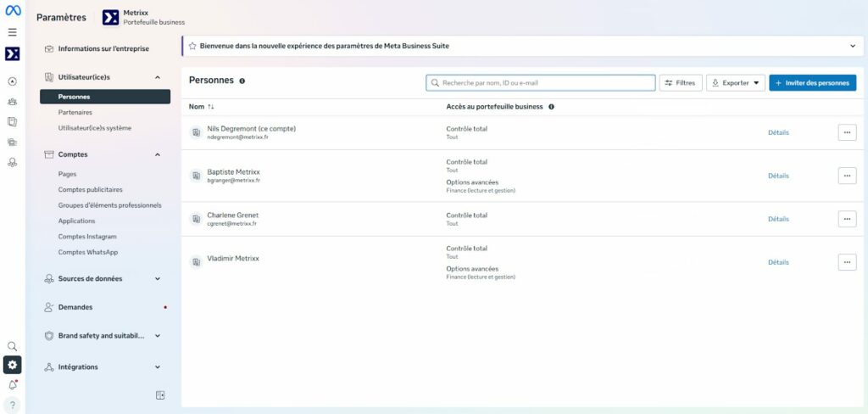Click more options for Nils Degremont
The height and width of the screenshot is (414, 868).
847,132
